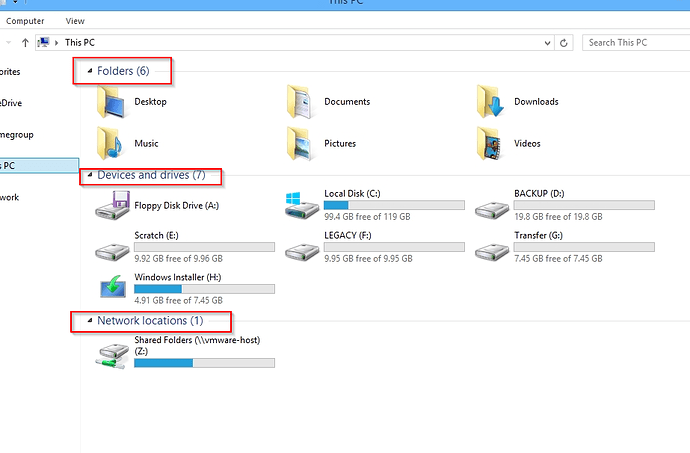This screenshot has width=690, height=453.
Task: Click the "Pictures" folder label
Action: 340,144
